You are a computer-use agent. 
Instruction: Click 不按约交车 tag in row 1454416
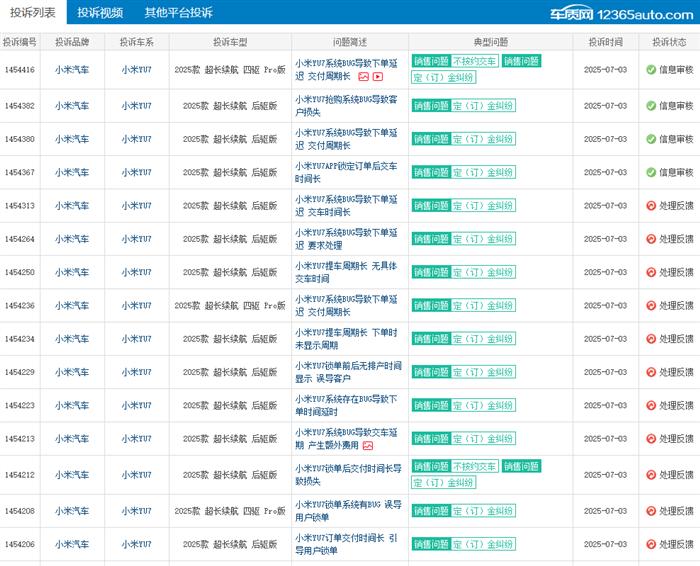(x=474, y=61)
